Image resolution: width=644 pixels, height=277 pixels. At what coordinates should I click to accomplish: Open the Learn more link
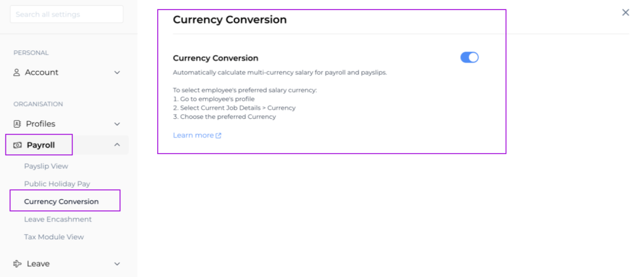[x=193, y=136]
